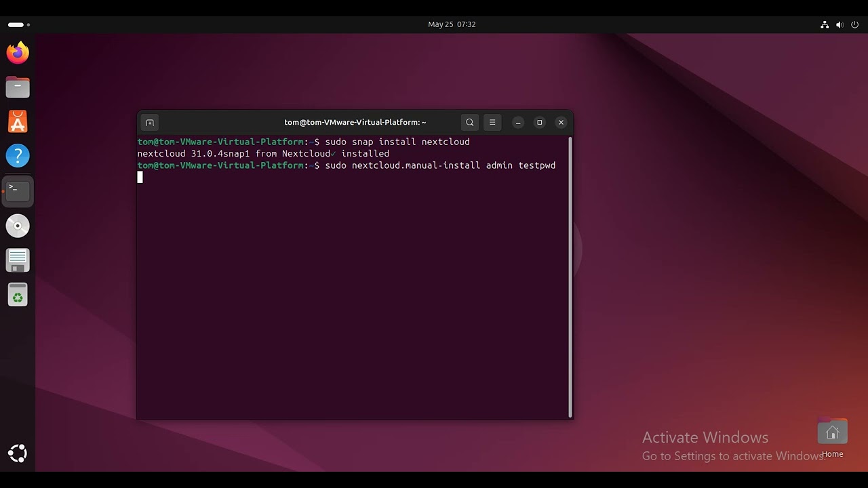Open the disc media icon in dock
The height and width of the screenshot is (488, 868).
pos(18,226)
